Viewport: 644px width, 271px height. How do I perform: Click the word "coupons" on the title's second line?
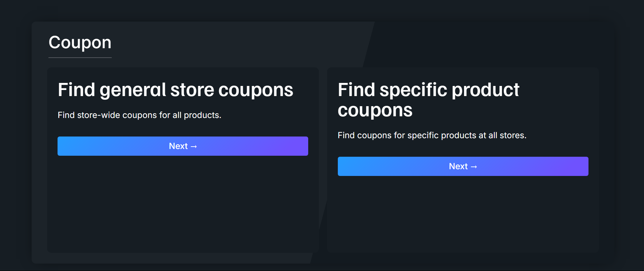coord(375,111)
